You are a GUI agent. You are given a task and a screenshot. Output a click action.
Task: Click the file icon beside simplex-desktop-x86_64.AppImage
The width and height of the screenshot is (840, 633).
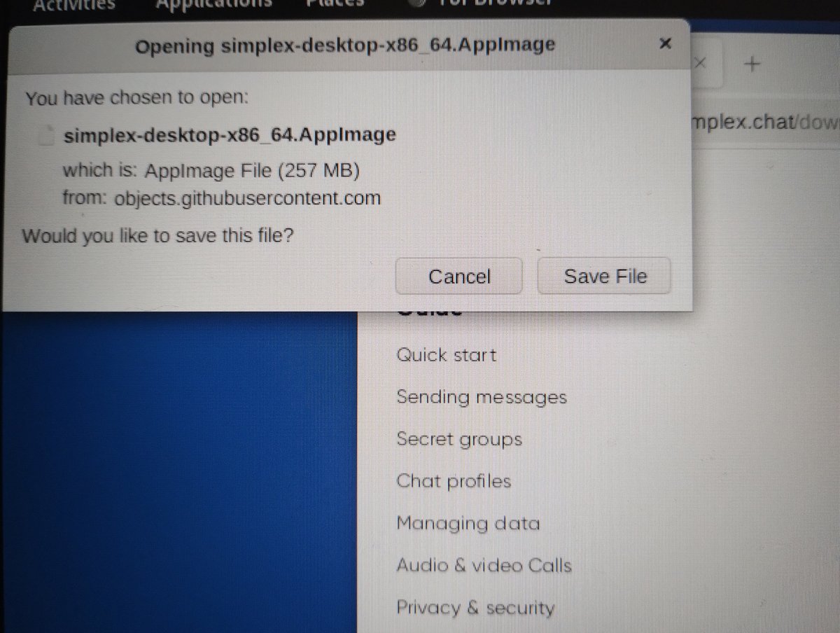(x=45, y=135)
